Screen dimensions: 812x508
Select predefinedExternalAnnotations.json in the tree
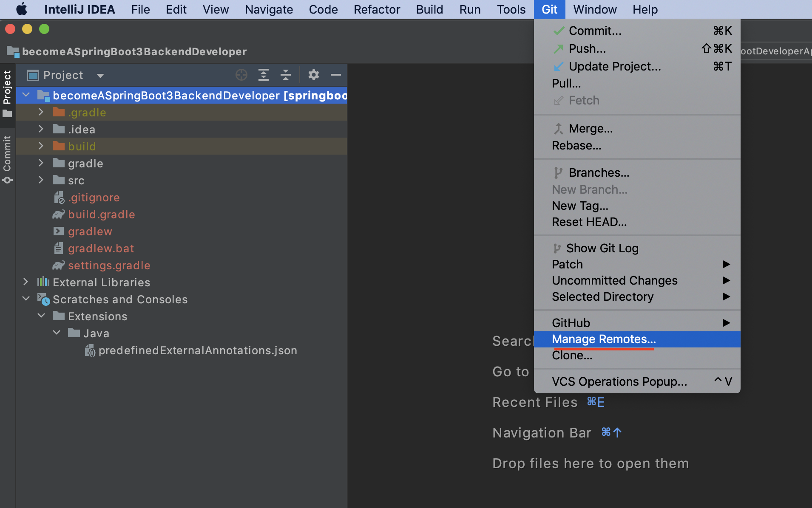coord(182,350)
